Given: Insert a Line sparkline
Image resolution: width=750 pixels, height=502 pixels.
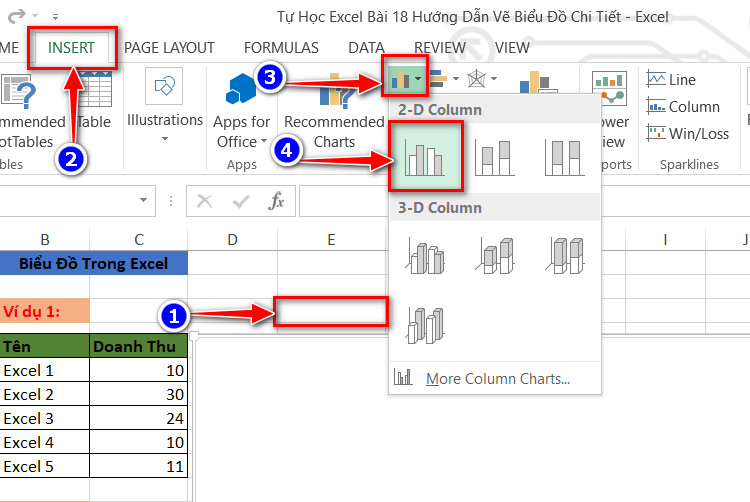Looking at the screenshot, I should [671, 79].
